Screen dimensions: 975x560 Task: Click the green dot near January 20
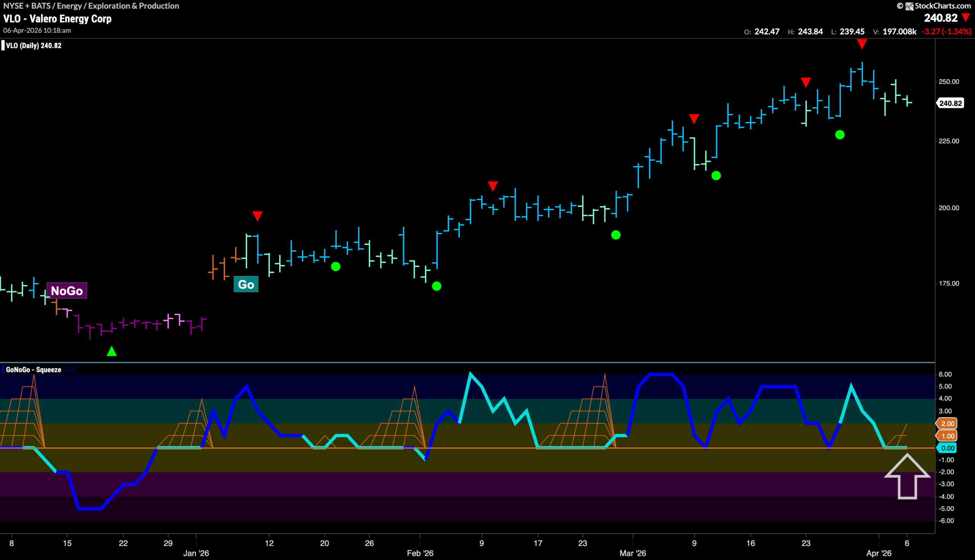point(336,266)
